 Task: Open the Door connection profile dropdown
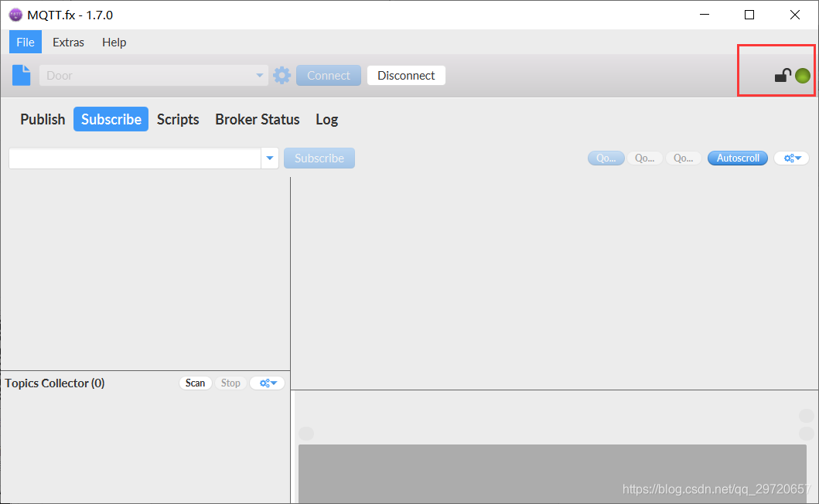(154, 75)
